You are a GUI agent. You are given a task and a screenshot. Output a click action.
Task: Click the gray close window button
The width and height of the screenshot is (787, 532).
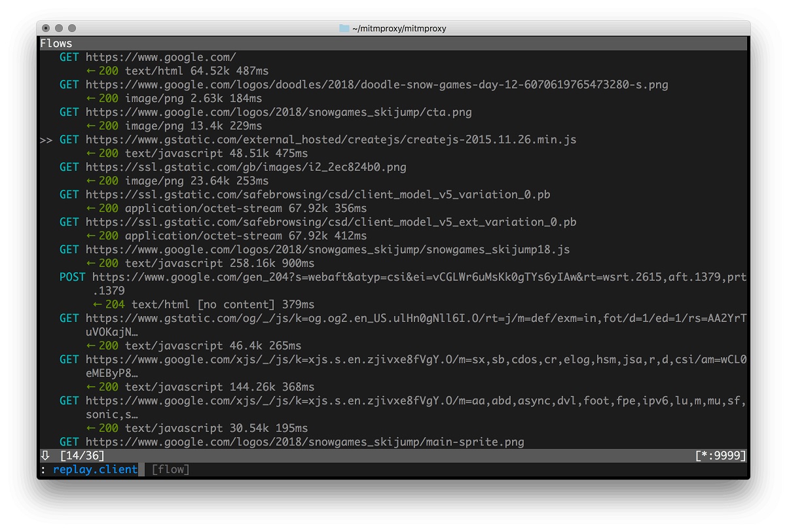[46, 28]
